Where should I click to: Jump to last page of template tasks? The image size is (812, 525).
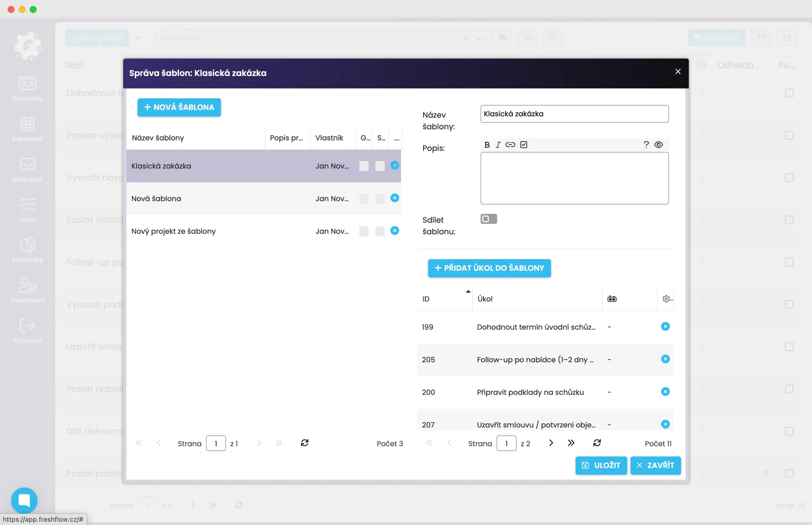coord(571,443)
